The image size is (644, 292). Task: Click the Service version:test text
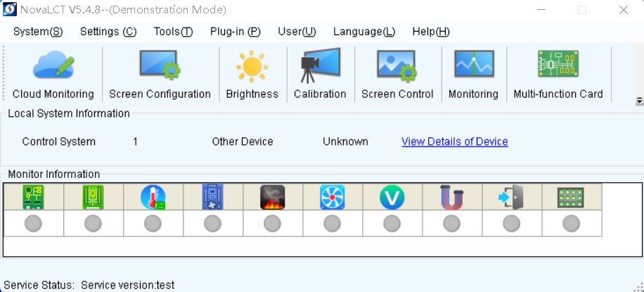tap(128, 285)
